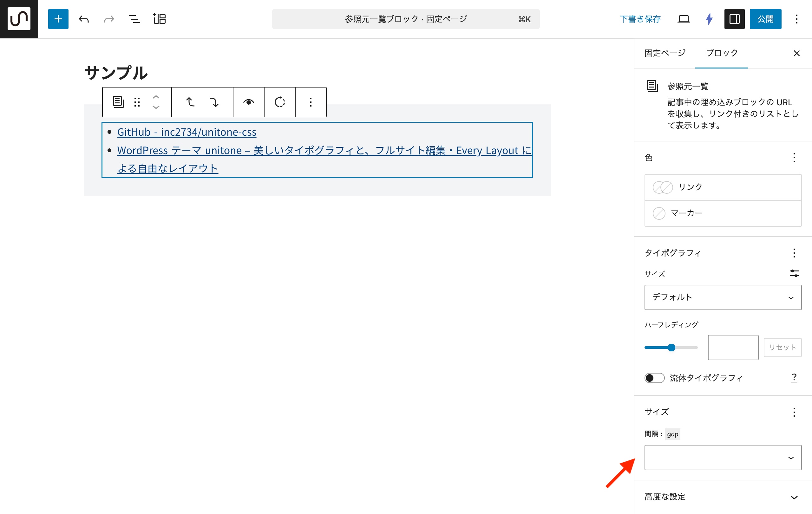Open the document overview list view
812x514 pixels.
pyautogui.click(x=134, y=19)
